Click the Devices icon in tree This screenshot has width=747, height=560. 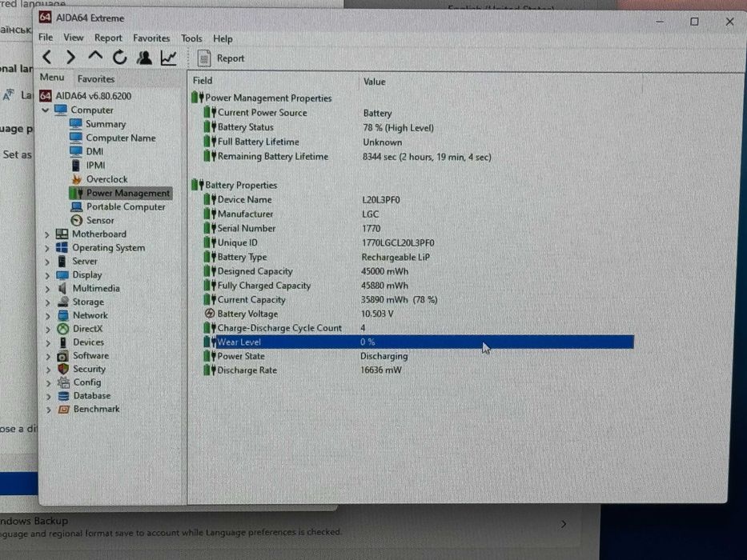(x=63, y=342)
